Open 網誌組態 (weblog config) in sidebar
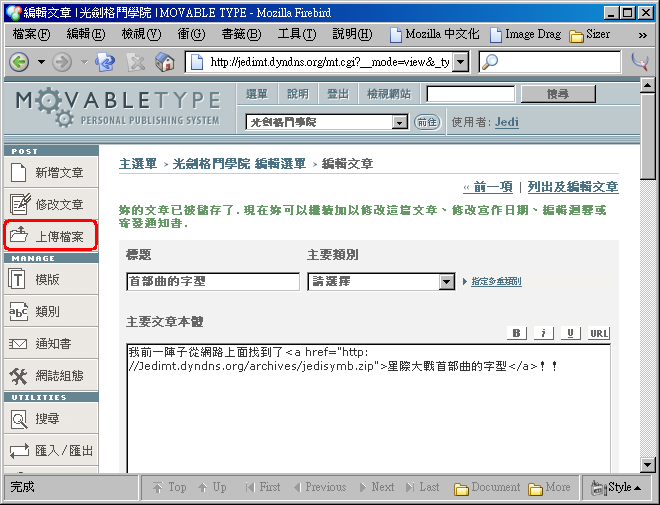Viewport: 660px width, 505px height. click(51, 375)
